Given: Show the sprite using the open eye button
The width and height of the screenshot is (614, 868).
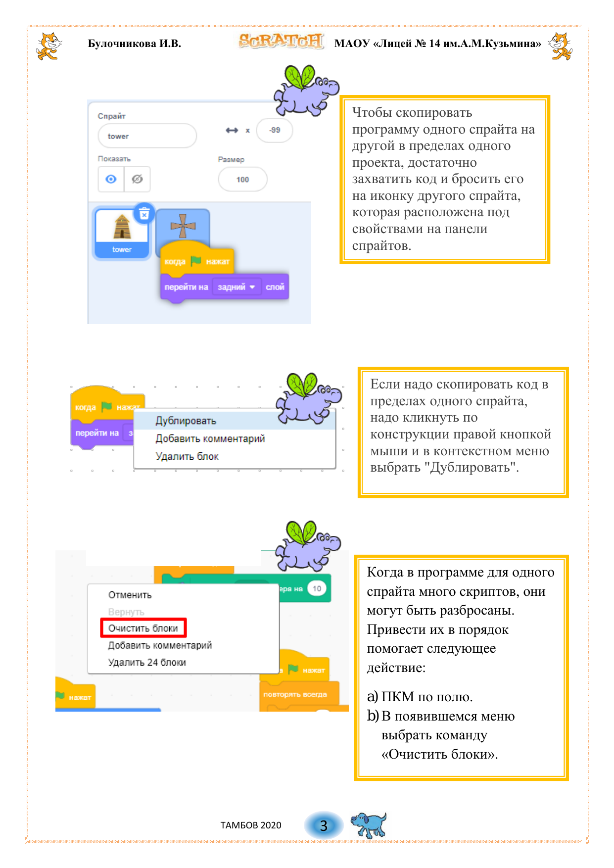Looking at the screenshot, I should pos(111,179).
